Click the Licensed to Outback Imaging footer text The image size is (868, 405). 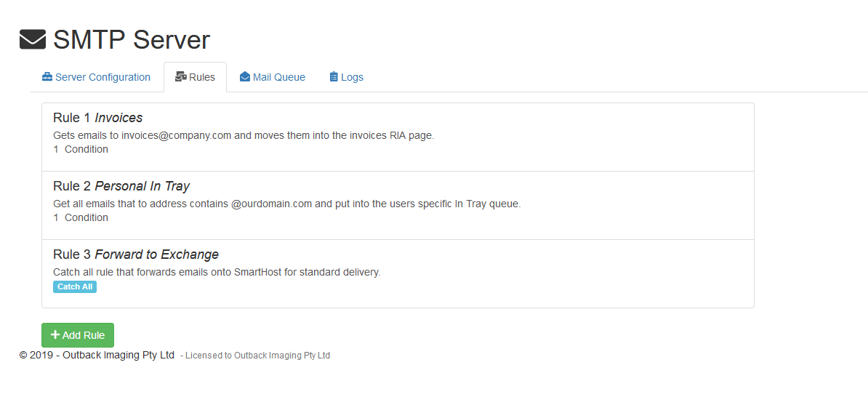click(x=257, y=356)
